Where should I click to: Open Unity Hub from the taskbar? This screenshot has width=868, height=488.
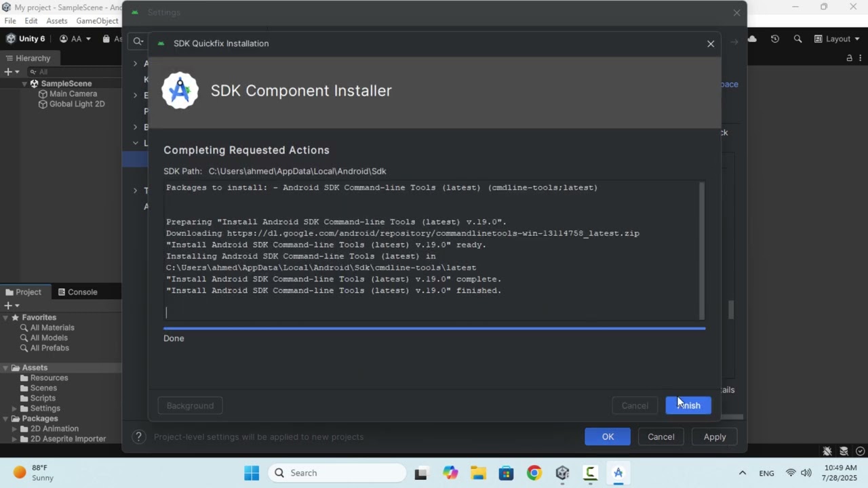click(562, 472)
